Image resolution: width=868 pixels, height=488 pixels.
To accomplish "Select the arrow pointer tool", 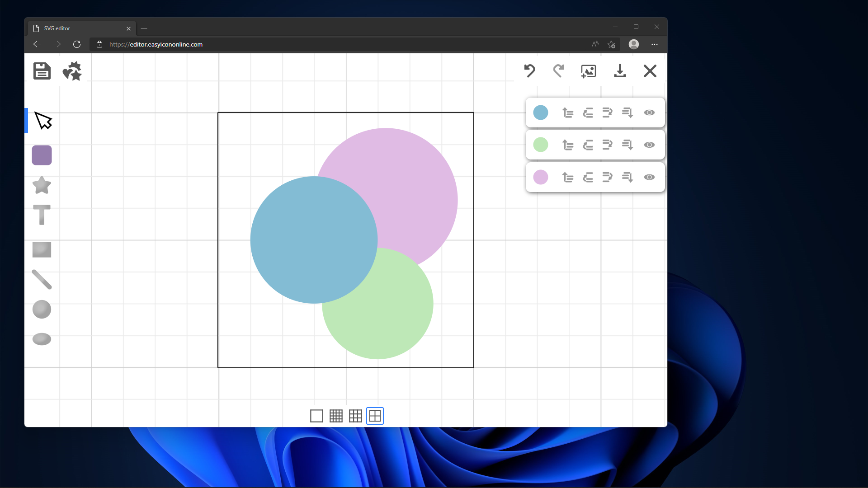I will [x=43, y=121].
